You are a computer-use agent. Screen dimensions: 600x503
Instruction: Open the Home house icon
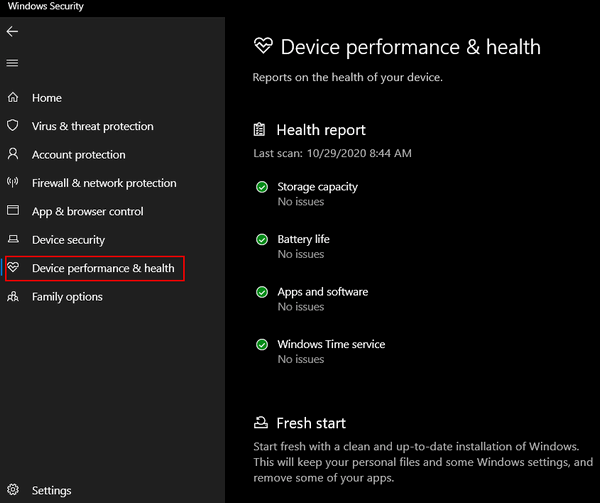[13, 98]
